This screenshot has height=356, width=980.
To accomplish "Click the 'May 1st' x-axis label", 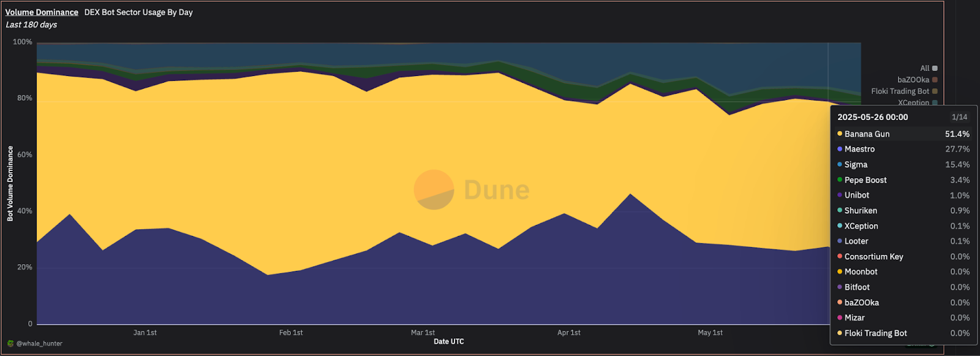I will coord(710,333).
